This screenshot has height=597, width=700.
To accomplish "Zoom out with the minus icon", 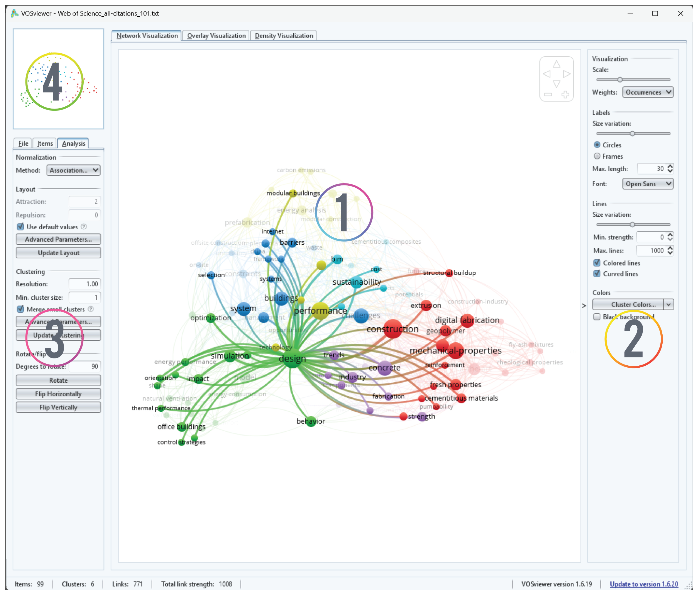I will 548,95.
